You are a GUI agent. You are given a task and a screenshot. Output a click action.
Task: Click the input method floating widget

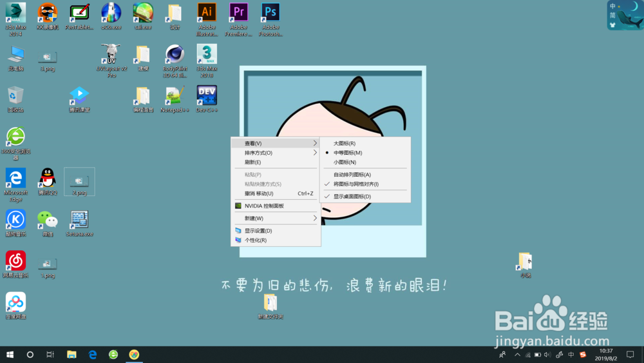[x=625, y=15]
